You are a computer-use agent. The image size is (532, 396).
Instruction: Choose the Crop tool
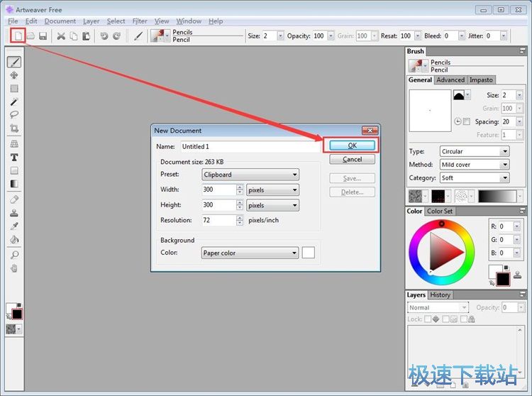tap(14, 129)
